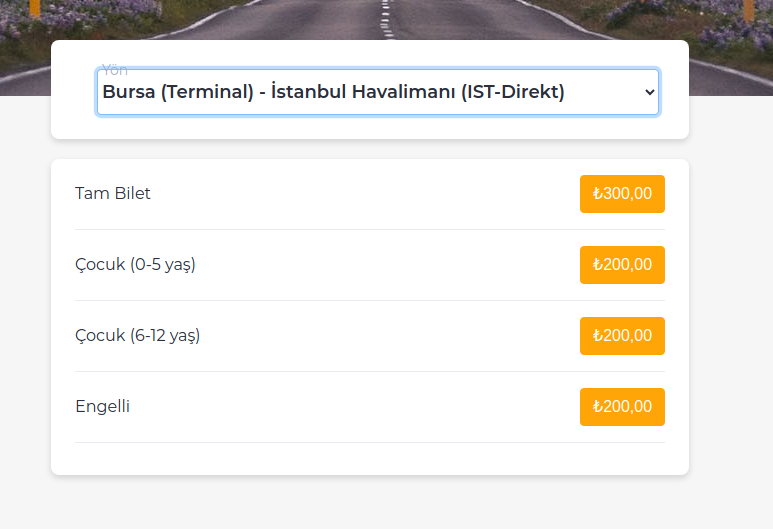
Task: Click the dropdown chevron arrow on route selector
Action: pos(649,92)
